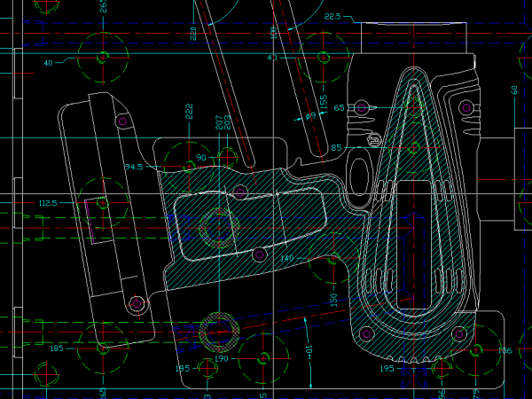532x399 pixels.
Task: Select the vertical 60 dimension text
Action: [513, 90]
